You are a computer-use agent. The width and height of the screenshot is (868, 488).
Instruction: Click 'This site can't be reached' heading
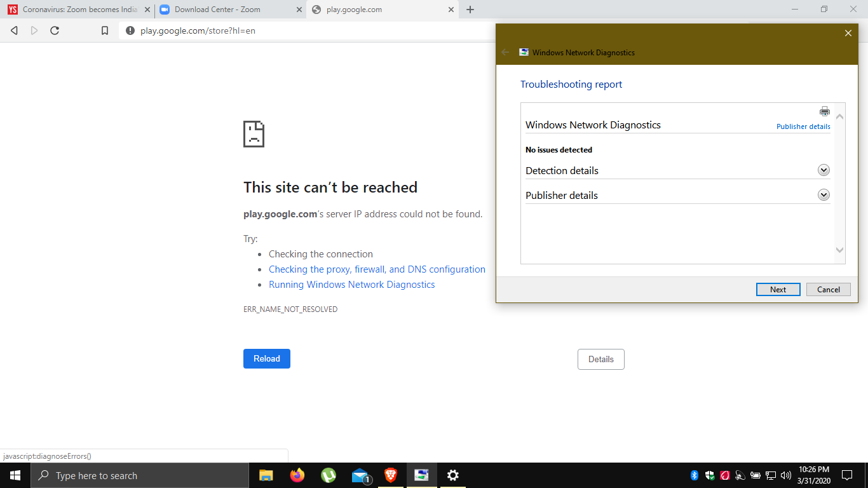330,187
